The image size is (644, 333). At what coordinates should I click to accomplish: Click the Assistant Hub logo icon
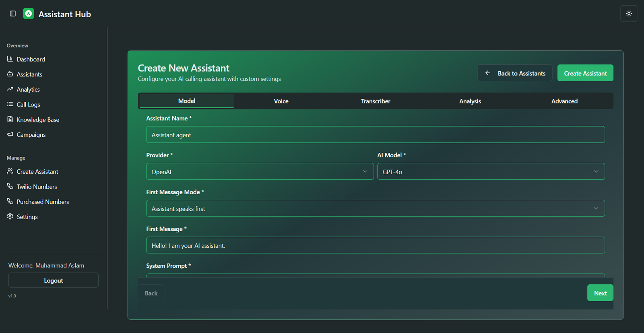(29, 14)
